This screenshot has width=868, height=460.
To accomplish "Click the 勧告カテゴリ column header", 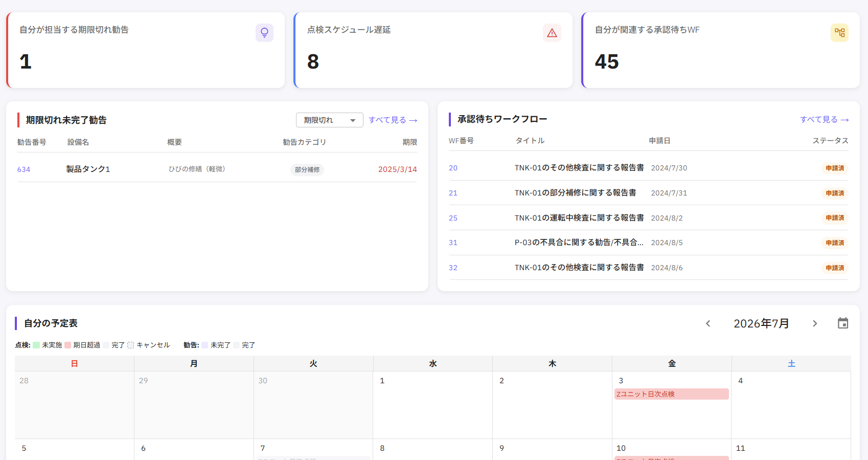I will pyautogui.click(x=304, y=142).
